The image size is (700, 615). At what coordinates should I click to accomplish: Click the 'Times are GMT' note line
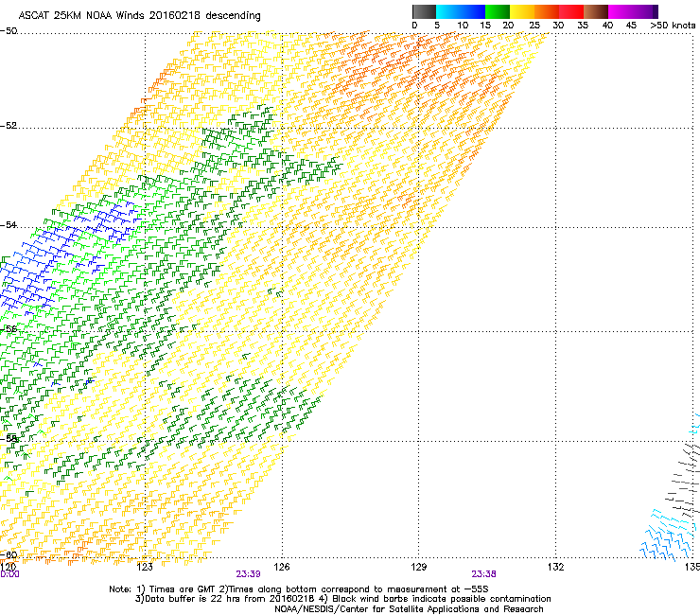299,589
